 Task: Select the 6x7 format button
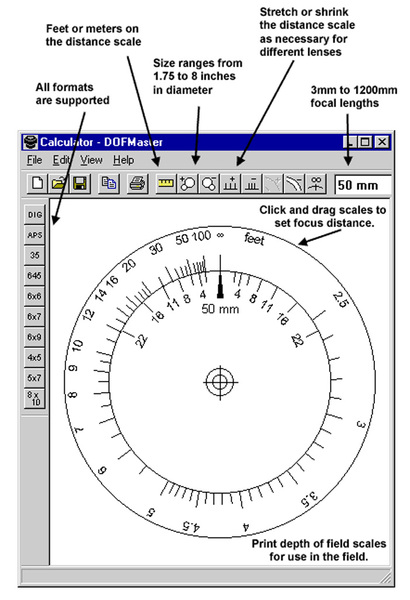(35, 316)
